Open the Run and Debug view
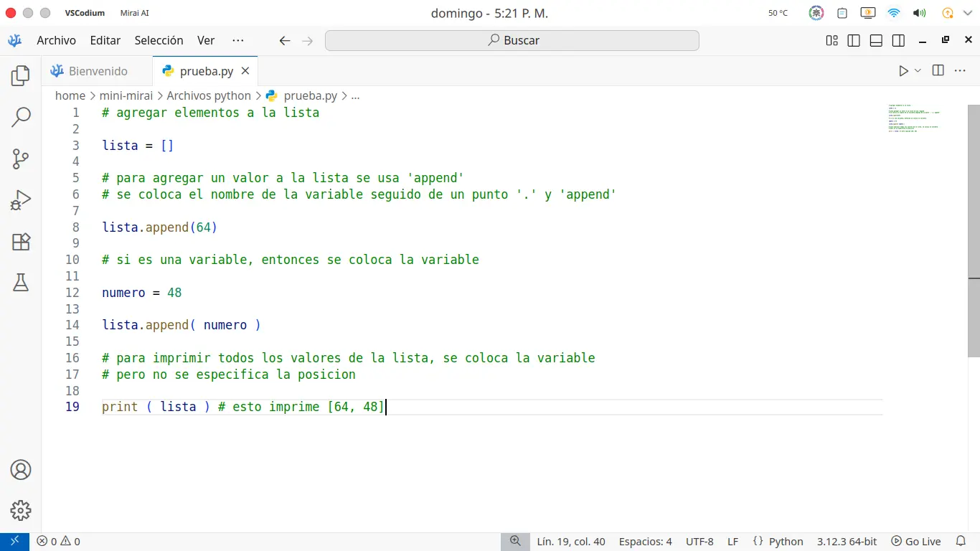Image resolution: width=980 pixels, height=551 pixels. [21, 200]
